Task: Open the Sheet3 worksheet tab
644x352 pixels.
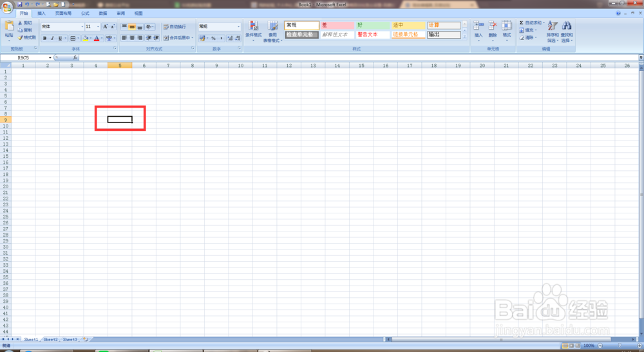Action: tap(70, 339)
